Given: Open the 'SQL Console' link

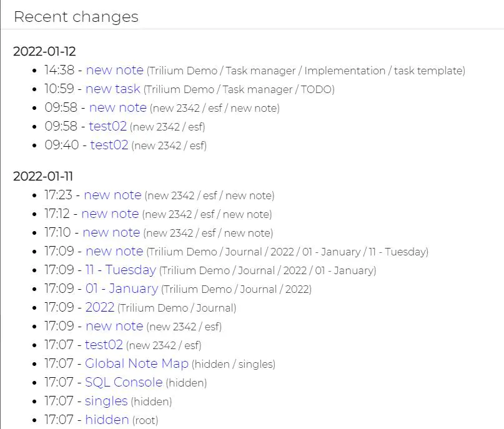Looking at the screenshot, I should point(124,382).
